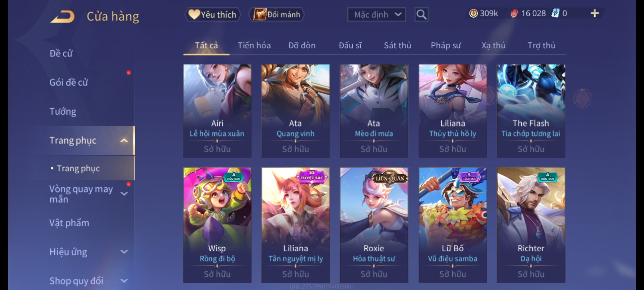Select the Wisp Rồng đi bộ skin card
Screen dimensions: 644x290
click(217, 225)
